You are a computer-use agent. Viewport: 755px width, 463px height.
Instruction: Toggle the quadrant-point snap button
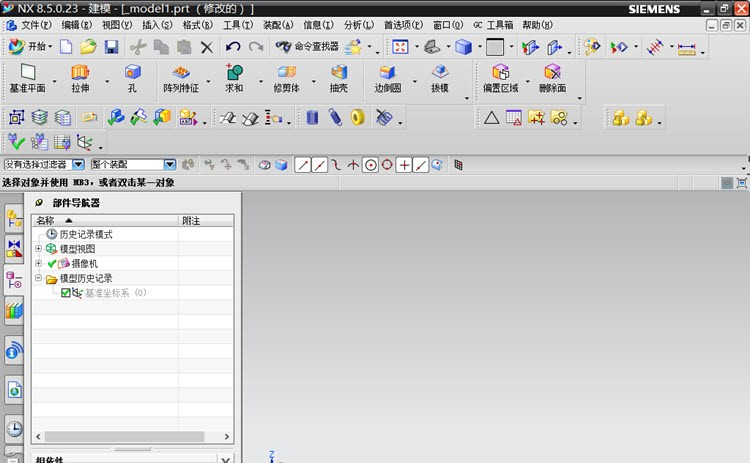[x=387, y=165]
